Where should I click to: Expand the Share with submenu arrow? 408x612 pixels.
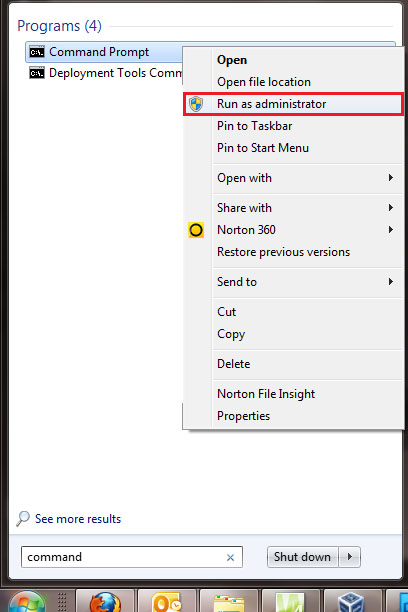[390, 208]
